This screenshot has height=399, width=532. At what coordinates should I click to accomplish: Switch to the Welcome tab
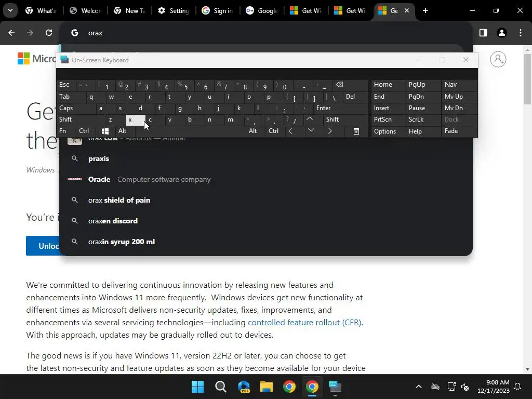[x=85, y=10]
